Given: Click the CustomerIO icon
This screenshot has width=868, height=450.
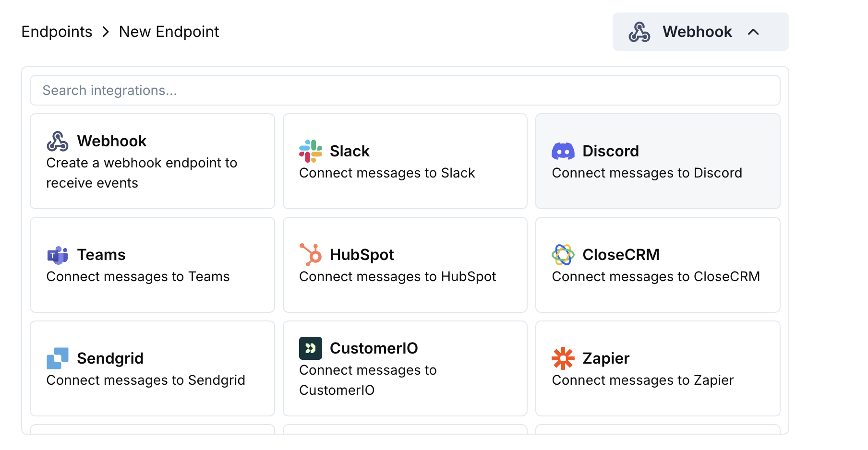Looking at the screenshot, I should (x=310, y=348).
